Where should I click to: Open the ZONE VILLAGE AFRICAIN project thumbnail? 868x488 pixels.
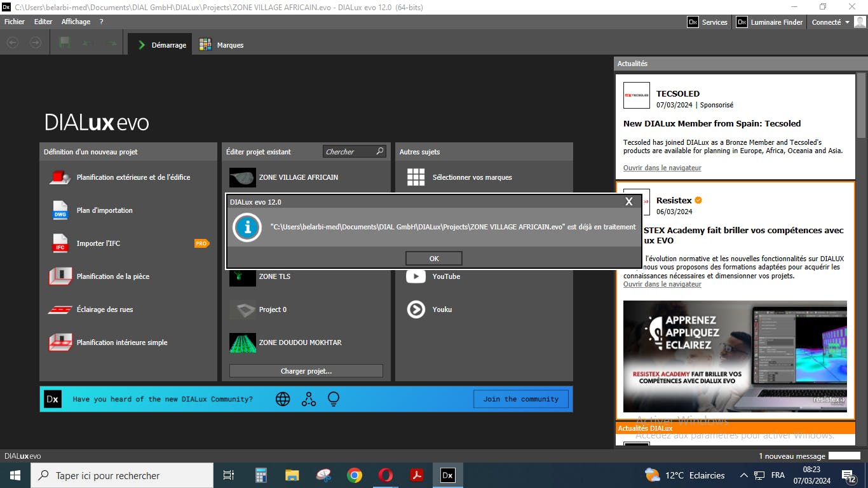coord(243,177)
